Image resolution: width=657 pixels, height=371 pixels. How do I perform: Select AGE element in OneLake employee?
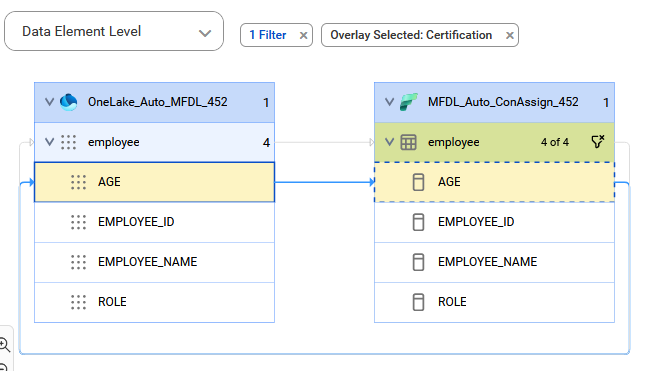click(x=155, y=182)
